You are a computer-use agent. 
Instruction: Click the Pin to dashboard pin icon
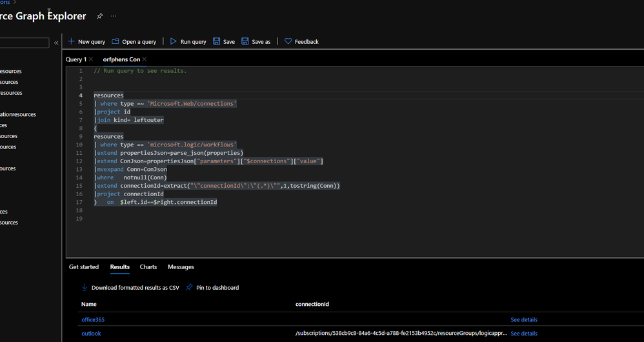(189, 287)
